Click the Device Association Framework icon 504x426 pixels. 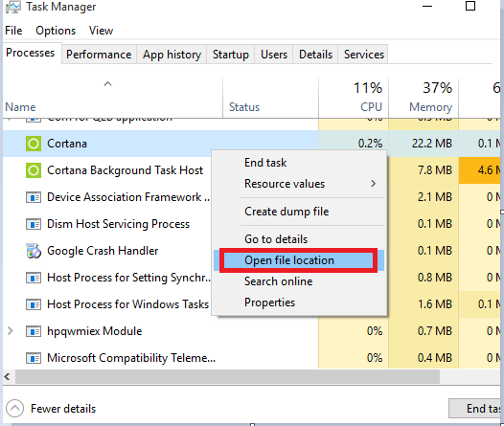(34, 197)
